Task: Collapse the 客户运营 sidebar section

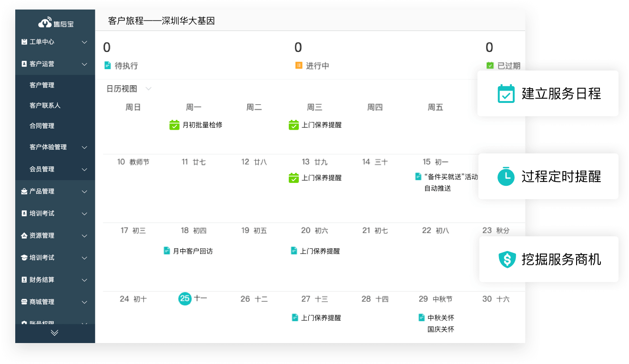Action: point(84,64)
